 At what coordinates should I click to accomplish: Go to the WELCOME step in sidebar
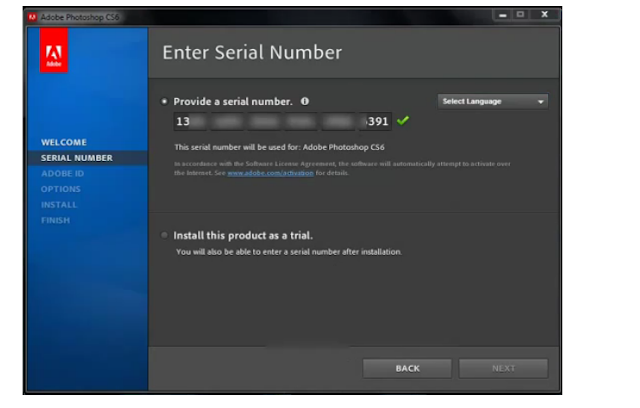(64, 142)
